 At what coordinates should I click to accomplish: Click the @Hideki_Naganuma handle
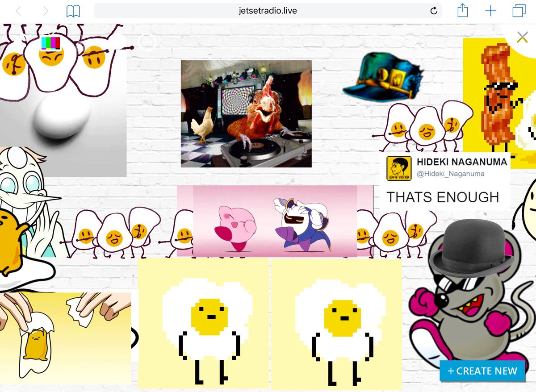pyautogui.click(x=450, y=174)
